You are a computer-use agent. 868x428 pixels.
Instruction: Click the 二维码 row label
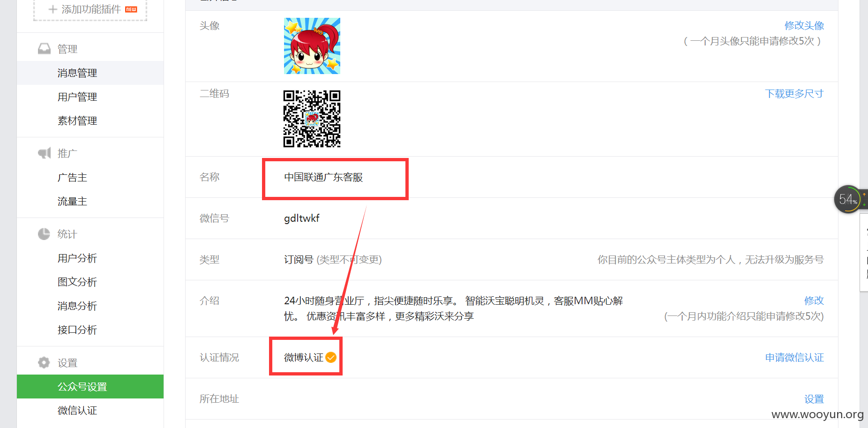point(214,94)
